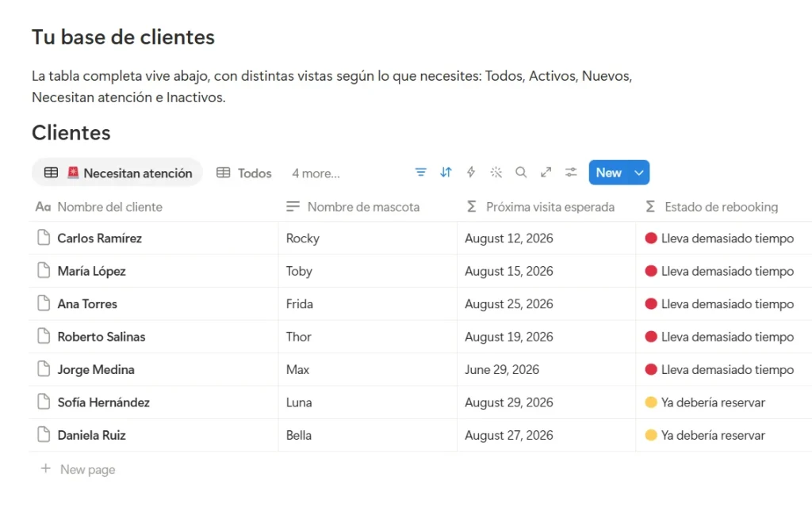Open view settings sliders icon
Screen dimensions: 812x511
pos(571,172)
